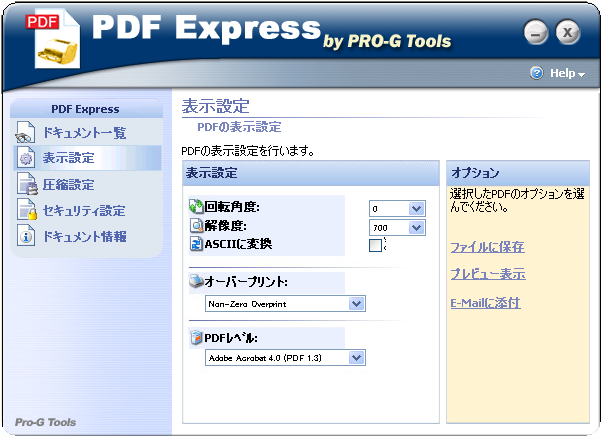
Task: Expand the 解像度 dropdown arrow
Action: coord(416,228)
